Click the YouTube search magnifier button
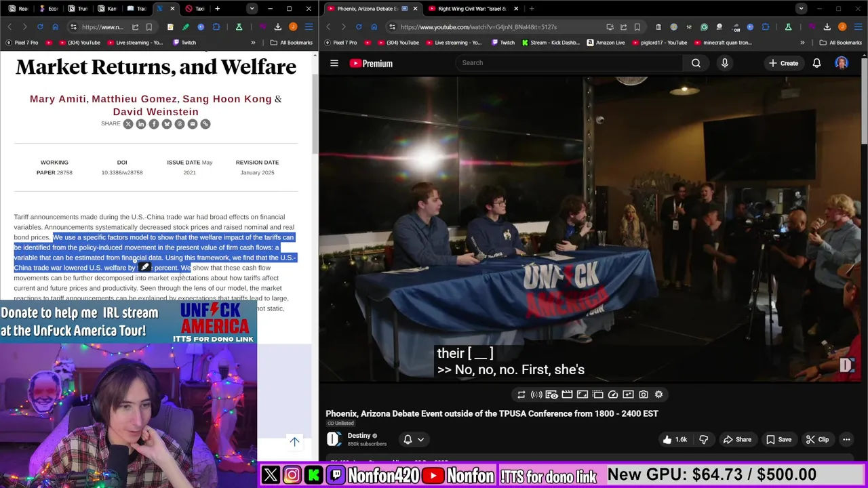 (696, 63)
